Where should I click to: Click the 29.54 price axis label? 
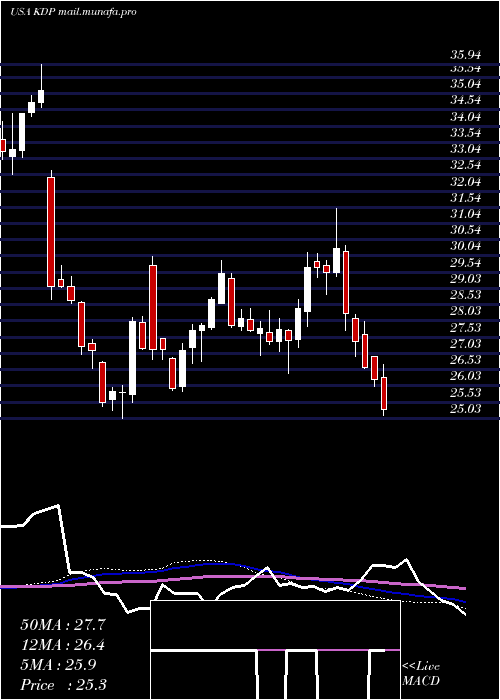coord(466,262)
